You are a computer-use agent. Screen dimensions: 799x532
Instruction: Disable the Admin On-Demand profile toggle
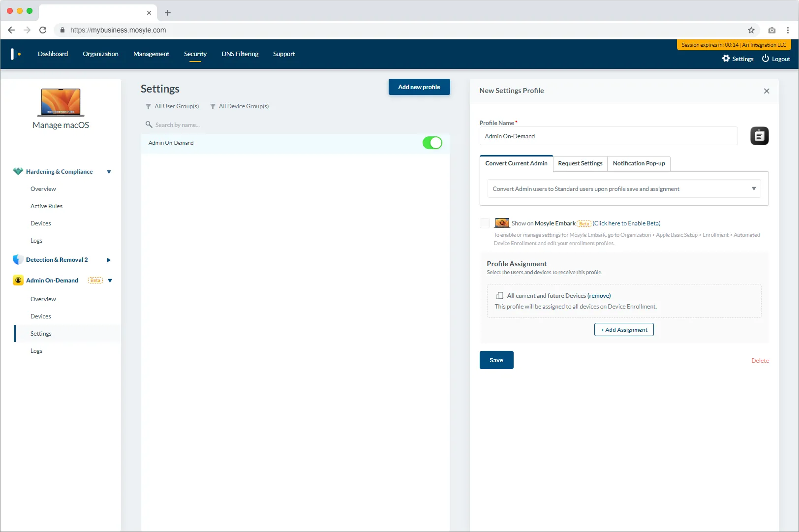click(432, 143)
